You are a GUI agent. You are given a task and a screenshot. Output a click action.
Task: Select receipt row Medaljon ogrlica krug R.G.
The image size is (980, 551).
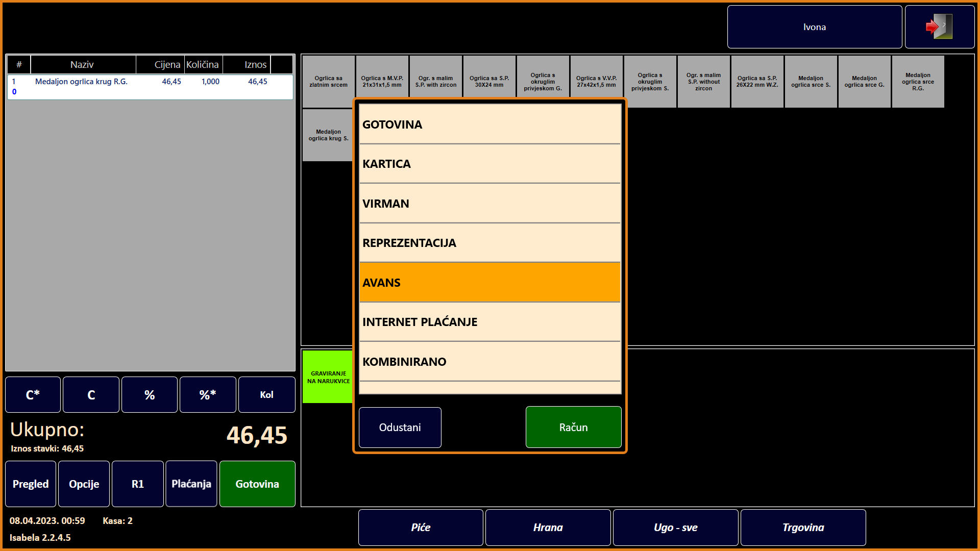[x=150, y=87]
